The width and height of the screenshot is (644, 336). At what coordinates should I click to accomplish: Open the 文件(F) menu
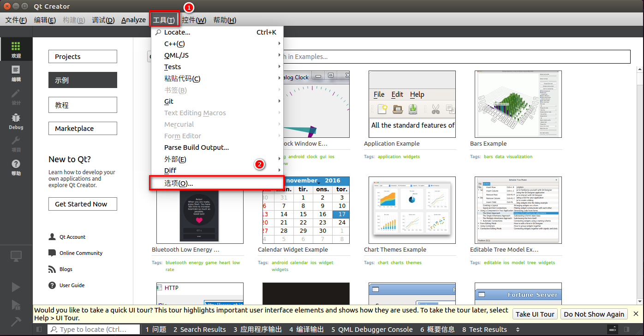(16, 20)
